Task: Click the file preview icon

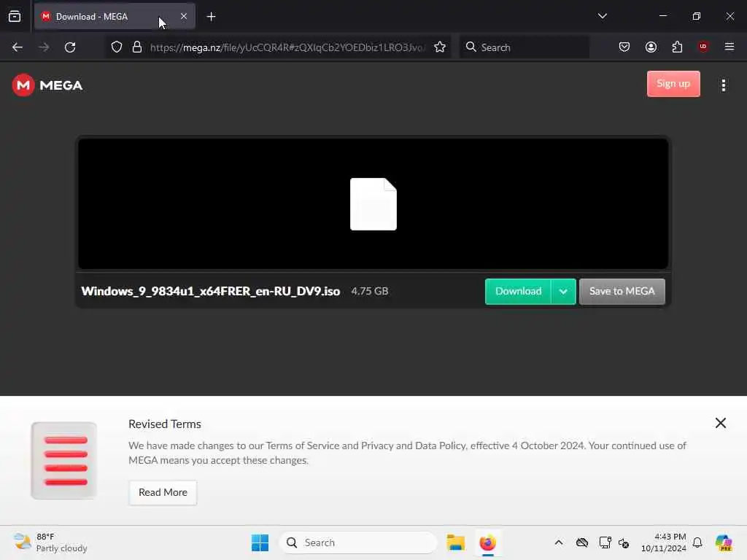Action: [373, 204]
